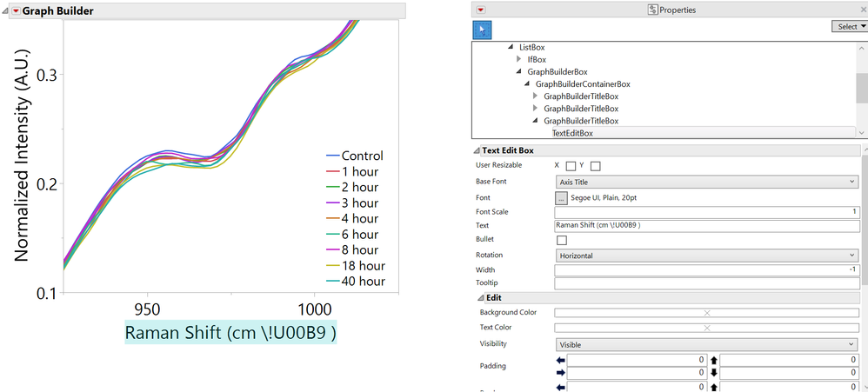The width and height of the screenshot is (868, 392).
Task: Collapse the Text Edit Box section
Action: (477, 150)
